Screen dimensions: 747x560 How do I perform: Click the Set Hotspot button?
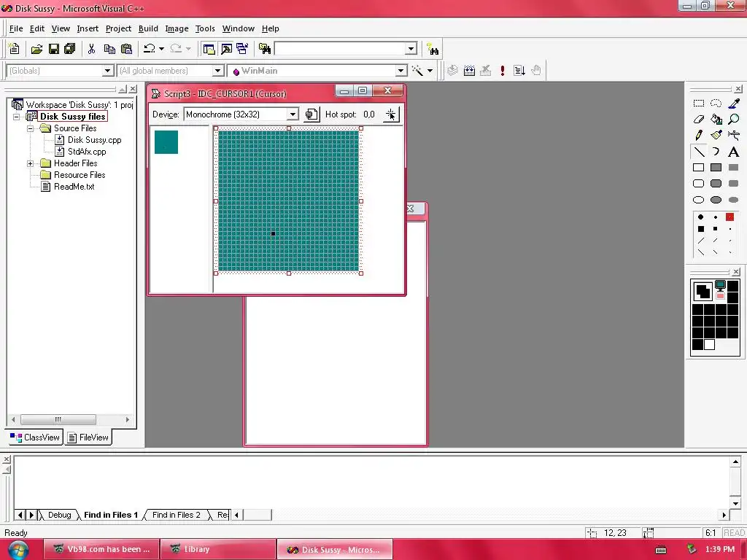point(391,114)
